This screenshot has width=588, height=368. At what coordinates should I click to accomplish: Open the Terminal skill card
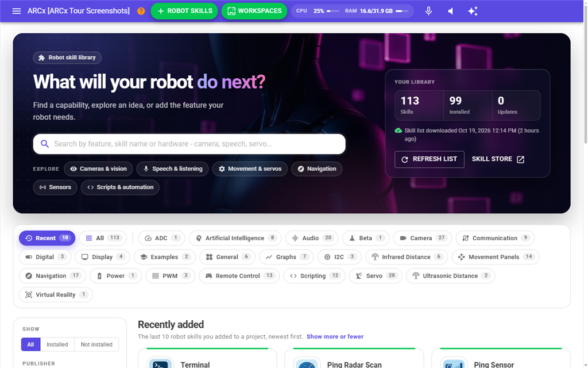click(x=207, y=358)
